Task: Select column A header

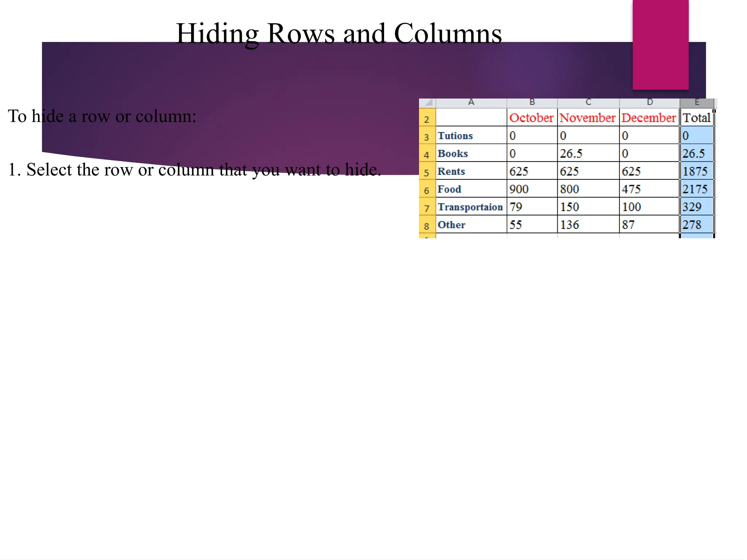Action: (x=471, y=102)
